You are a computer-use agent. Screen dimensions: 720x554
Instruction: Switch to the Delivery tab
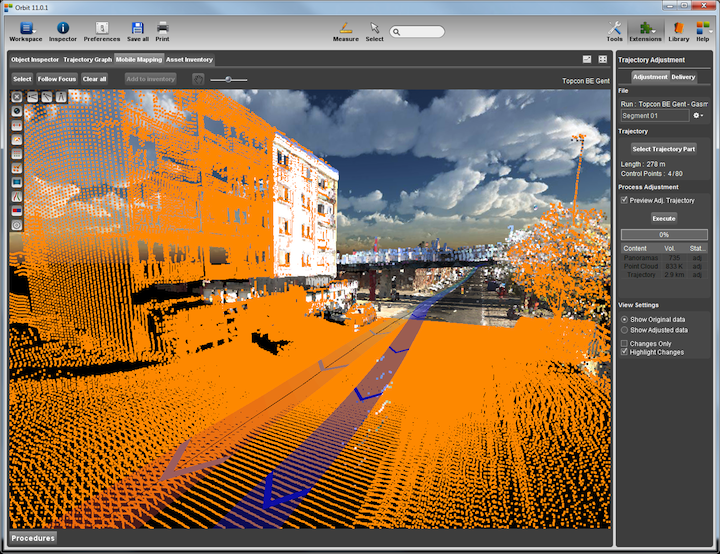coord(683,77)
